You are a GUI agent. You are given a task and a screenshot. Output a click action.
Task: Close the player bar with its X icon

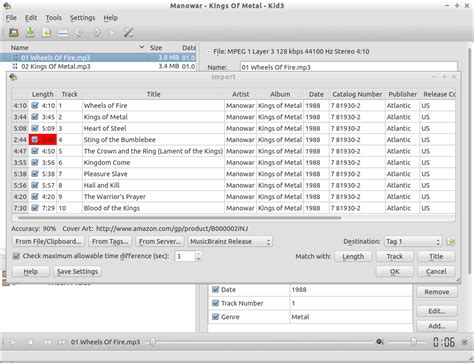tap(465, 342)
